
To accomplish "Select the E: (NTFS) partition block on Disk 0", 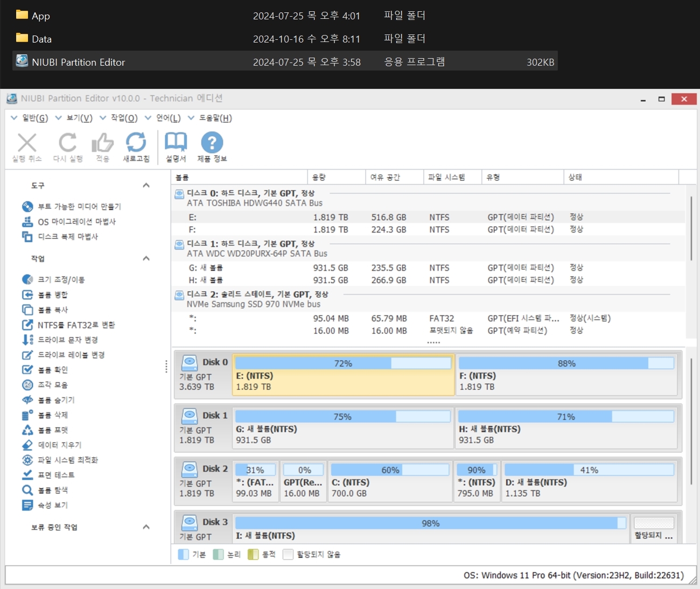I will tap(344, 375).
